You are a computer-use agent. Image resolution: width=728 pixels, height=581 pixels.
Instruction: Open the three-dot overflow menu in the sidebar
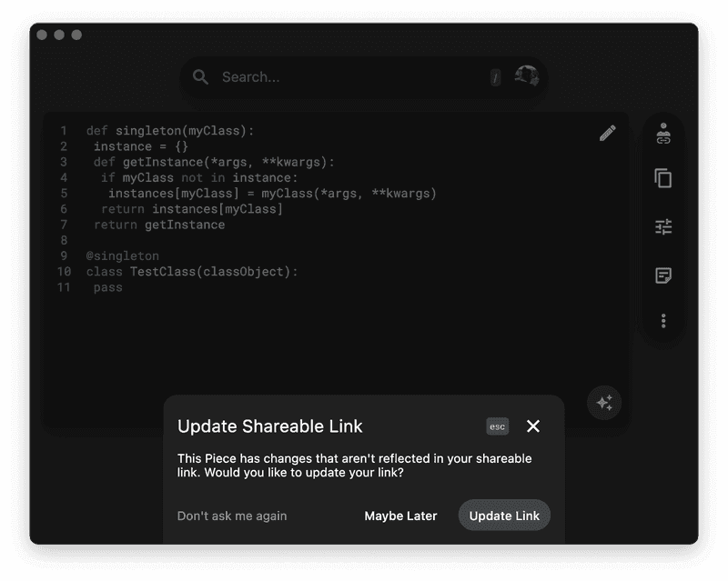[663, 319]
